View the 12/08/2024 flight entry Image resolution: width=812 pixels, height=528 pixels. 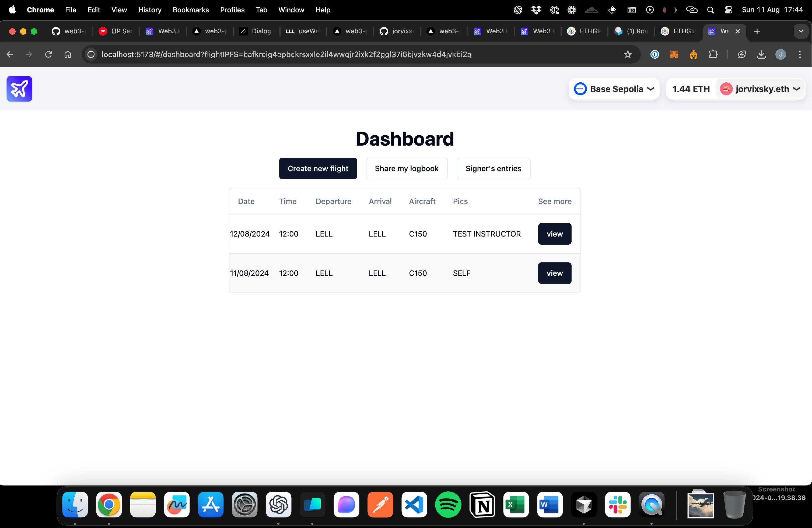click(555, 234)
